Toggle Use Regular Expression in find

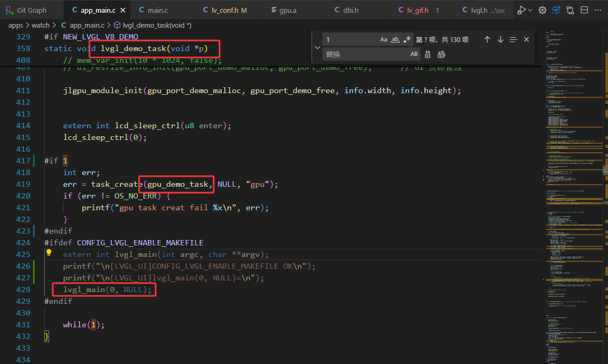(407, 39)
